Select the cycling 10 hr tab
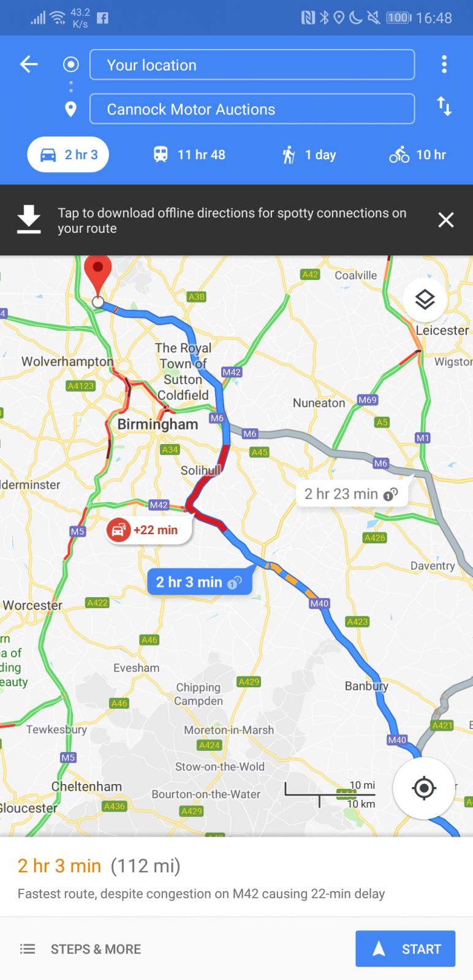 coord(418,155)
